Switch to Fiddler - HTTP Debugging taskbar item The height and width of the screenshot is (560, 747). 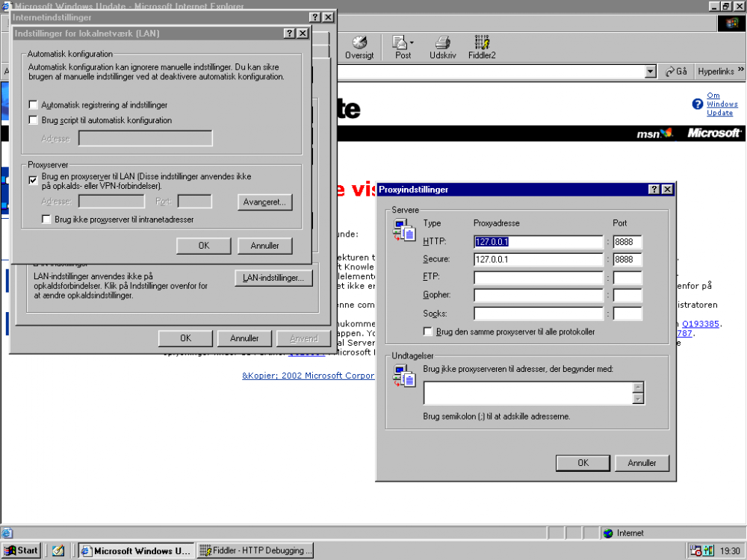point(255,550)
